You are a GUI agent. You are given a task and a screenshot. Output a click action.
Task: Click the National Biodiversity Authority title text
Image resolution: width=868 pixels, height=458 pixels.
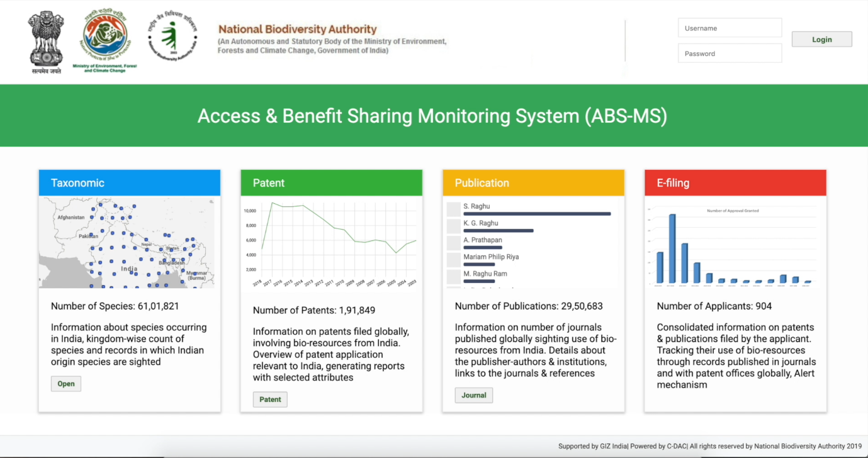coord(297,30)
